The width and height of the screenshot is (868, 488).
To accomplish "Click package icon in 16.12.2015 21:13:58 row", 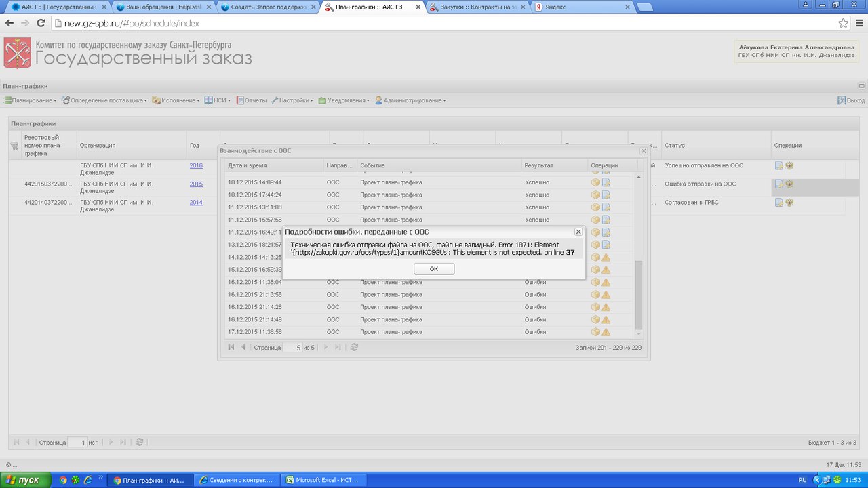I will [x=595, y=295].
